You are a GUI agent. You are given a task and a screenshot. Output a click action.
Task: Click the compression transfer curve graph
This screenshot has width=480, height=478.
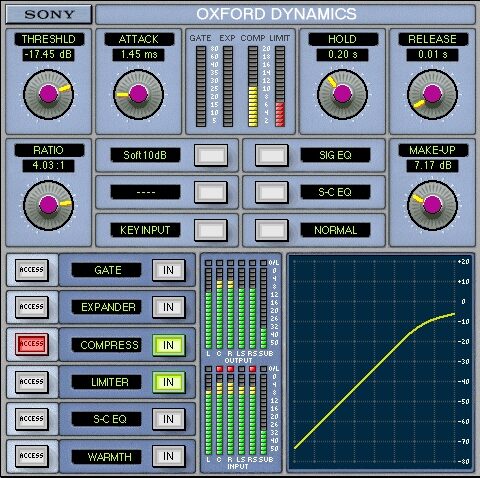(x=380, y=362)
